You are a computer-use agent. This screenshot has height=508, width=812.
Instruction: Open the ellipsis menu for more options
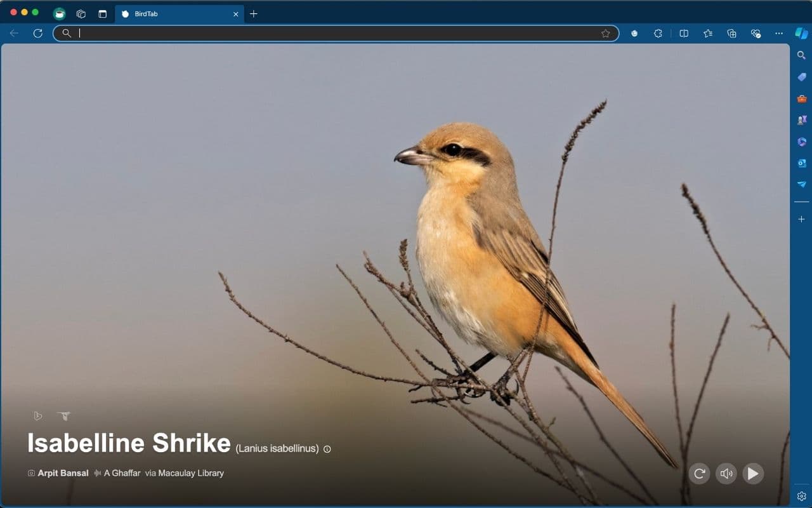778,33
